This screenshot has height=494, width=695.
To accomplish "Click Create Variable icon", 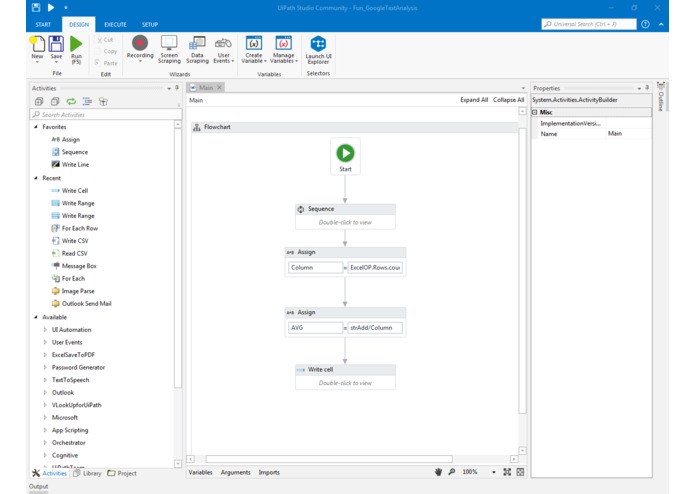I will click(254, 43).
